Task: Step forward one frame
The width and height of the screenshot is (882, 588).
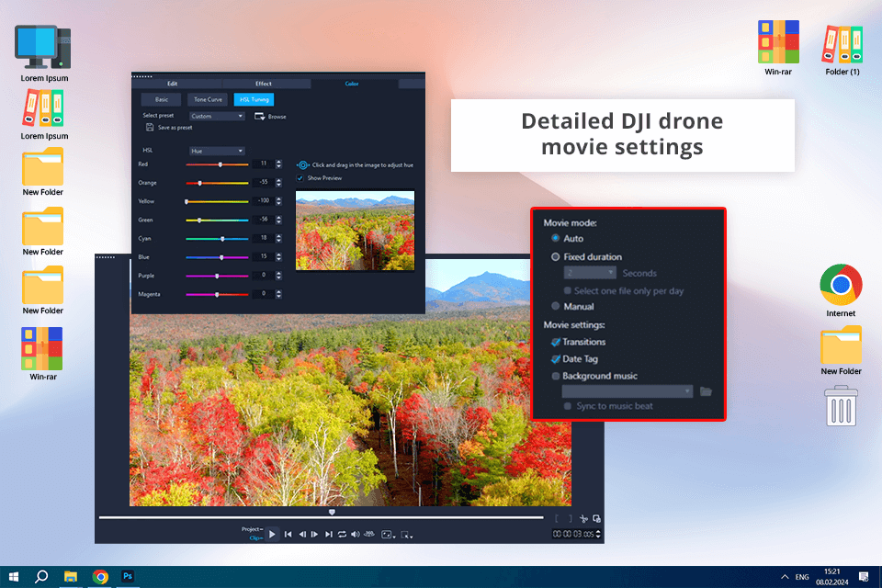Action: 314,534
